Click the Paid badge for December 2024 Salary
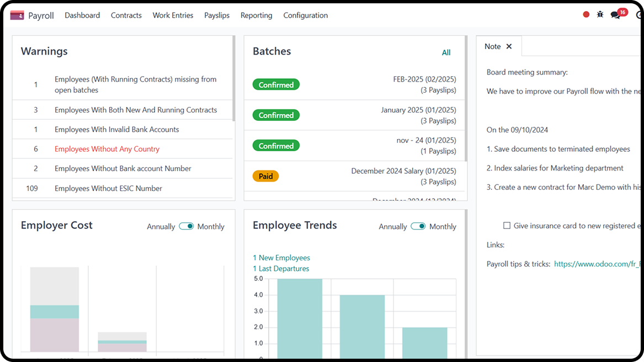Image resolution: width=644 pixels, height=362 pixels. click(265, 177)
